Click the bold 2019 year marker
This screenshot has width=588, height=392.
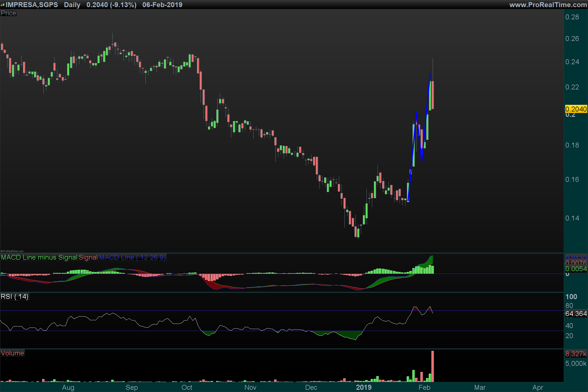(364, 388)
